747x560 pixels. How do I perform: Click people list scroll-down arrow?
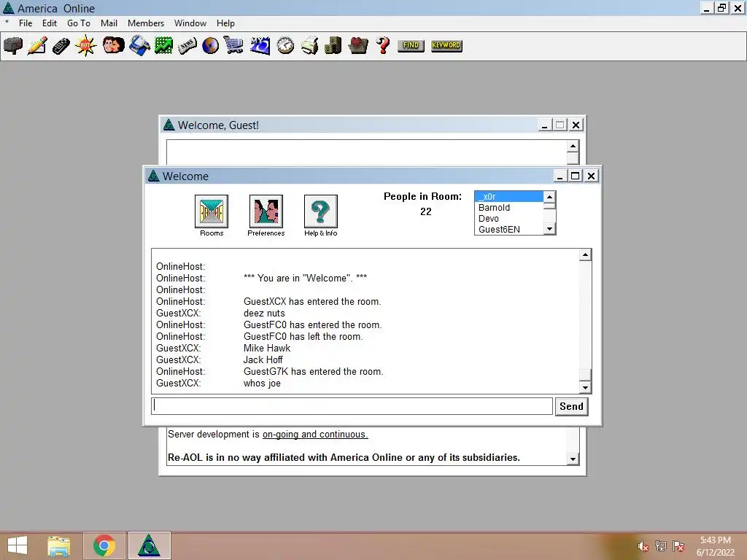click(x=549, y=229)
